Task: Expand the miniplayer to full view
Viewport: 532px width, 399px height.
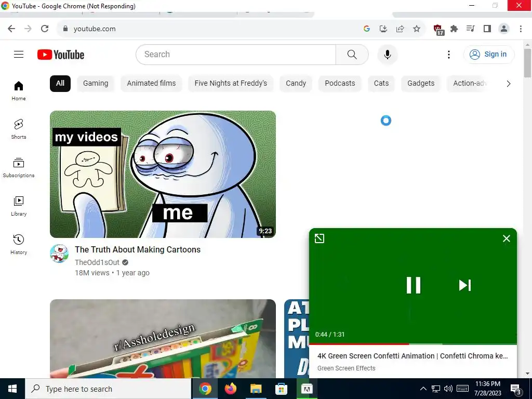Action: click(320, 238)
